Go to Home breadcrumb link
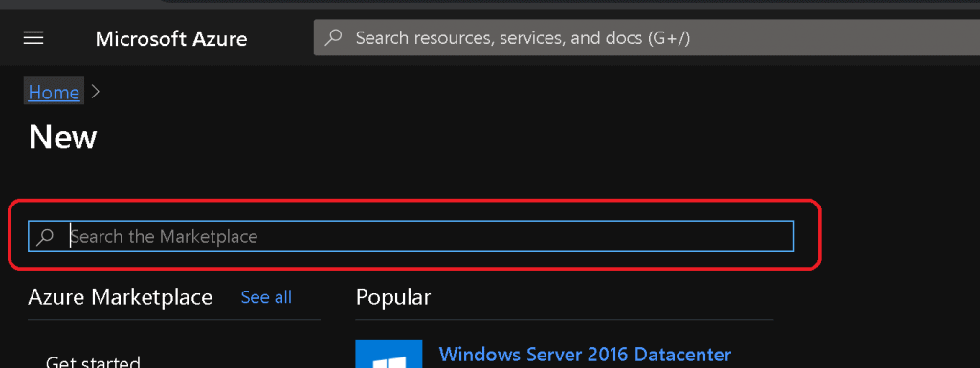This screenshot has height=368, width=980. tap(54, 93)
